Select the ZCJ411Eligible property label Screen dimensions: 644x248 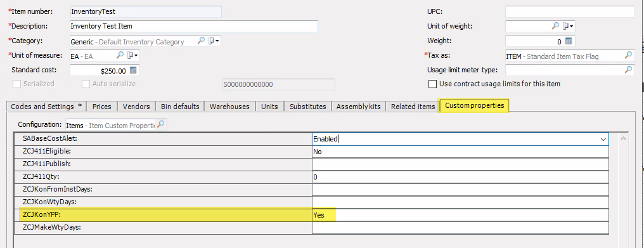pos(48,152)
